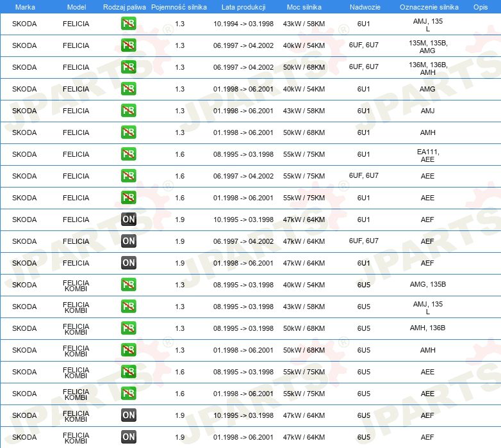The height and width of the screenshot is (448, 501).
Task: Click the Nadwozie column header
Action: pos(365,7)
